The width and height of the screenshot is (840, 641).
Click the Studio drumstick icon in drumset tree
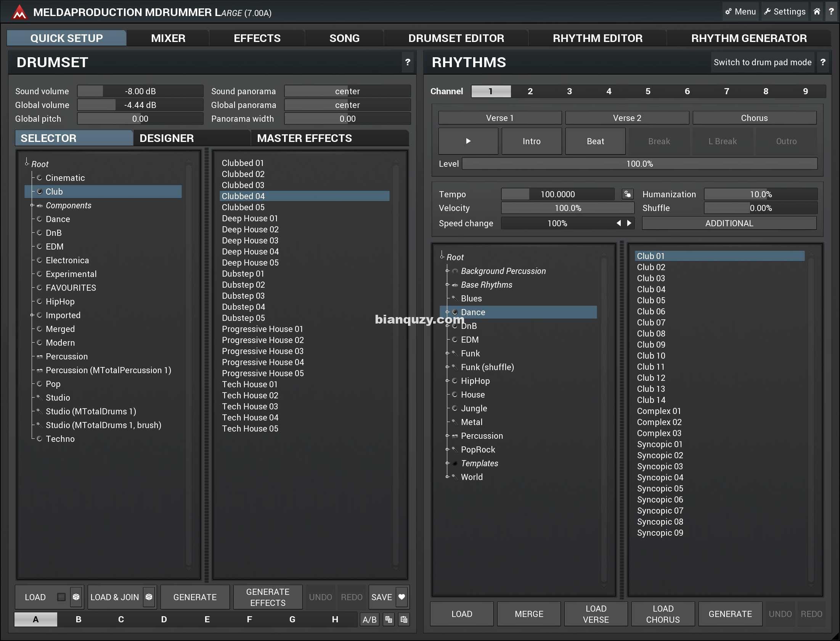tap(39, 398)
